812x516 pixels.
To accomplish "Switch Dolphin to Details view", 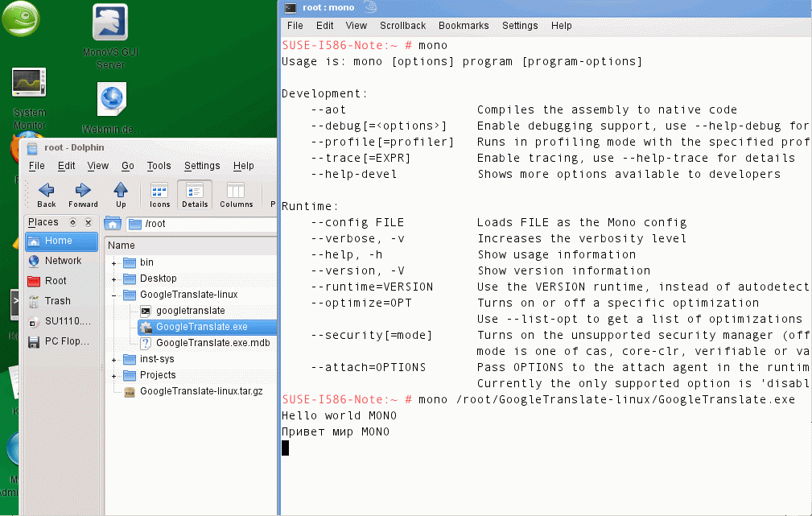I will 195,196.
